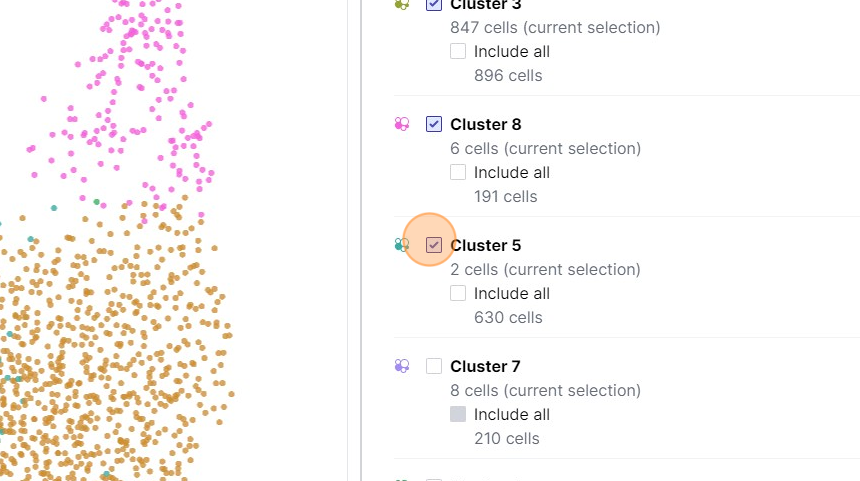The width and height of the screenshot is (860, 481).
Task: Select the Cluster 7 name label
Action: tap(486, 366)
